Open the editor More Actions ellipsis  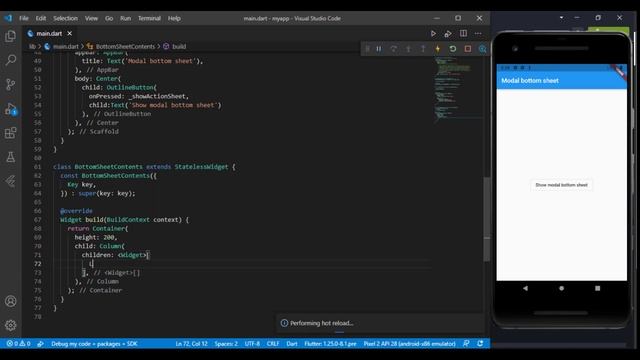click(x=478, y=33)
